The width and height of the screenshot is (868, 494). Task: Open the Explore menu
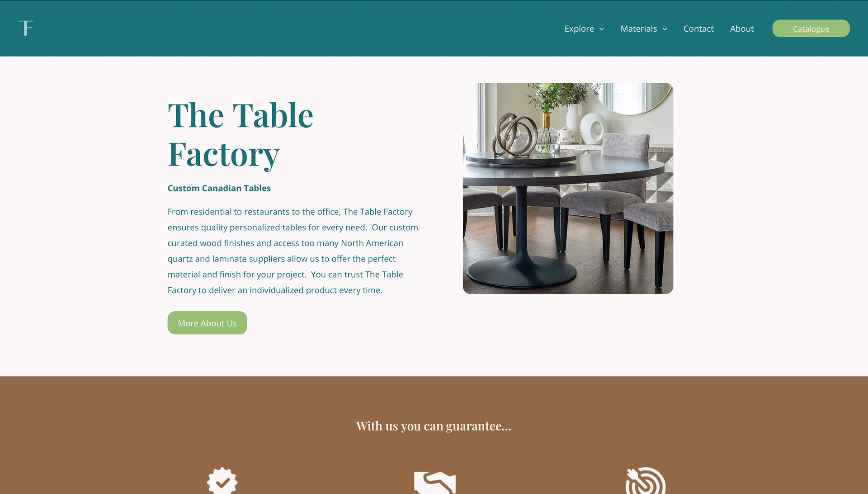[x=579, y=28]
